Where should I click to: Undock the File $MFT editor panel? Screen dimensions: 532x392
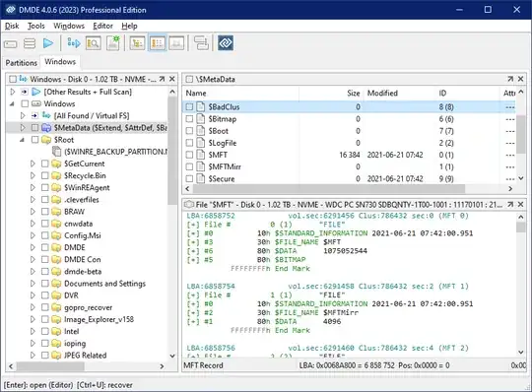coord(510,205)
